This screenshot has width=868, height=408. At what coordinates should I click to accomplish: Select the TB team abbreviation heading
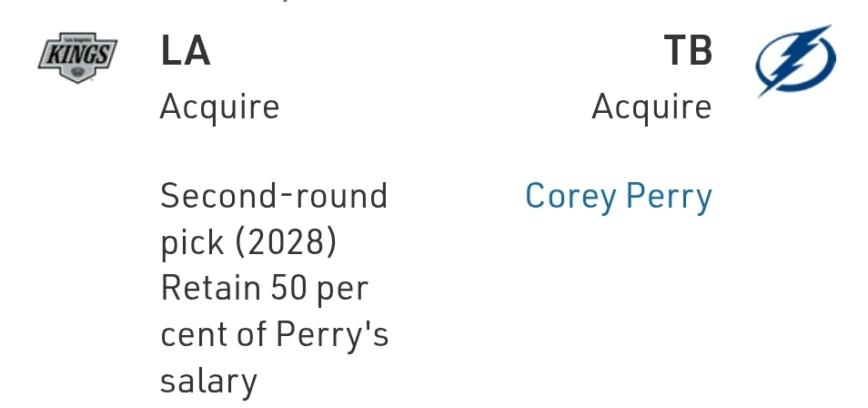[687, 52]
